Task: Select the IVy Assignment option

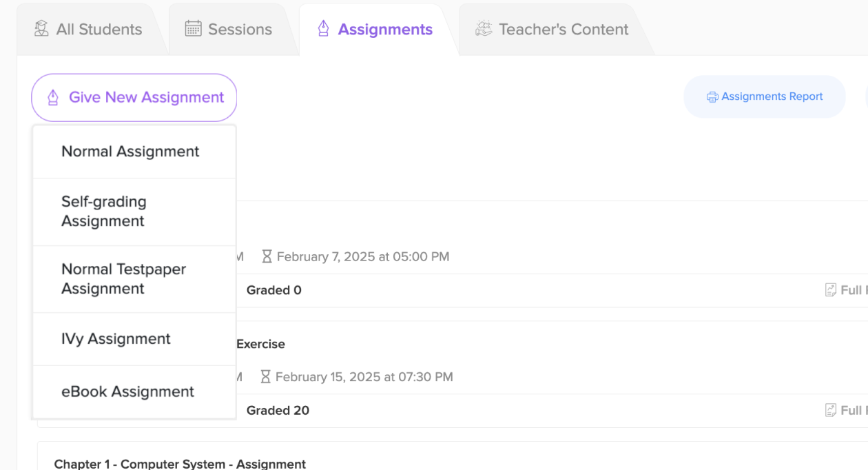Action: pyautogui.click(x=116, y=339)
